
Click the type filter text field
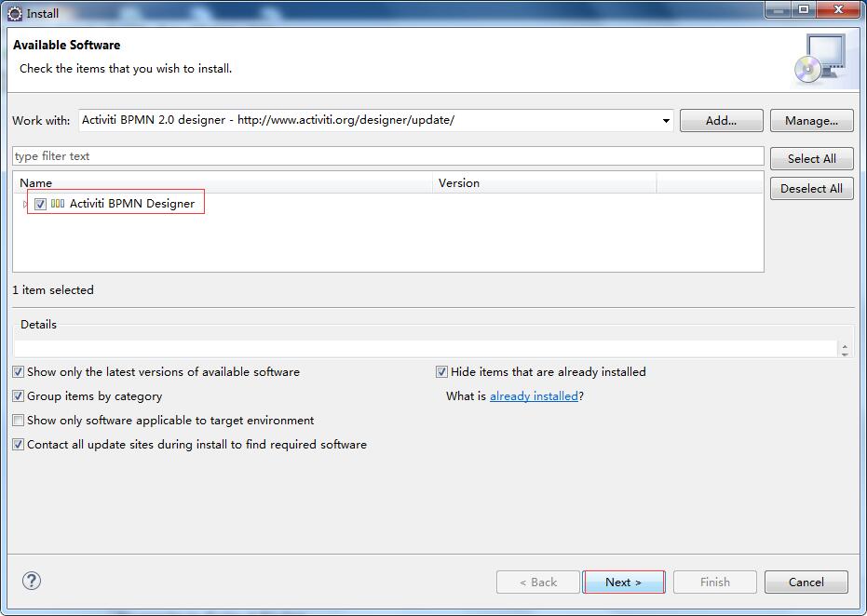click(x=388, y=156)
